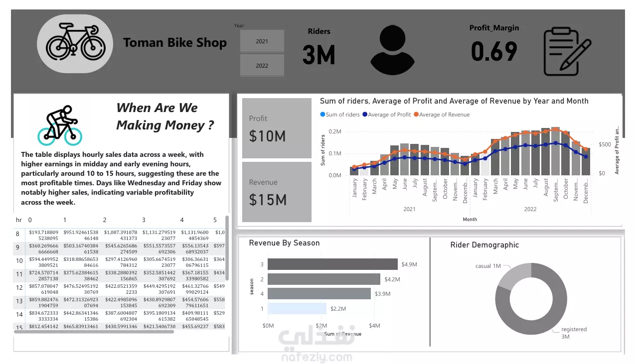Click the Sum of riders legend marker
Viewport: 634px width, 364px height.
tap(322, 115)
